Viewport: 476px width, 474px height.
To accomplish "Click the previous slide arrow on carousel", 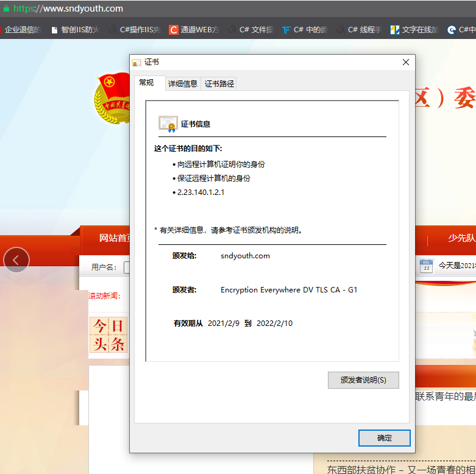I will pos(16,260).
